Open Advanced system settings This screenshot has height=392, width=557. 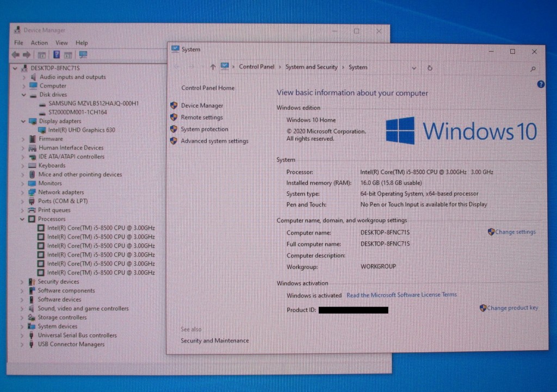pos(214,141)
